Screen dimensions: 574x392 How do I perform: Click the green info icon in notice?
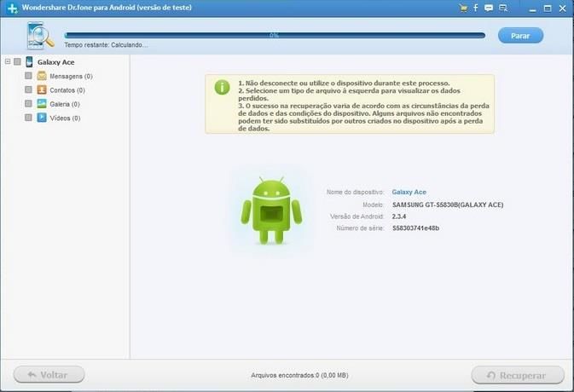click(222, 87)
